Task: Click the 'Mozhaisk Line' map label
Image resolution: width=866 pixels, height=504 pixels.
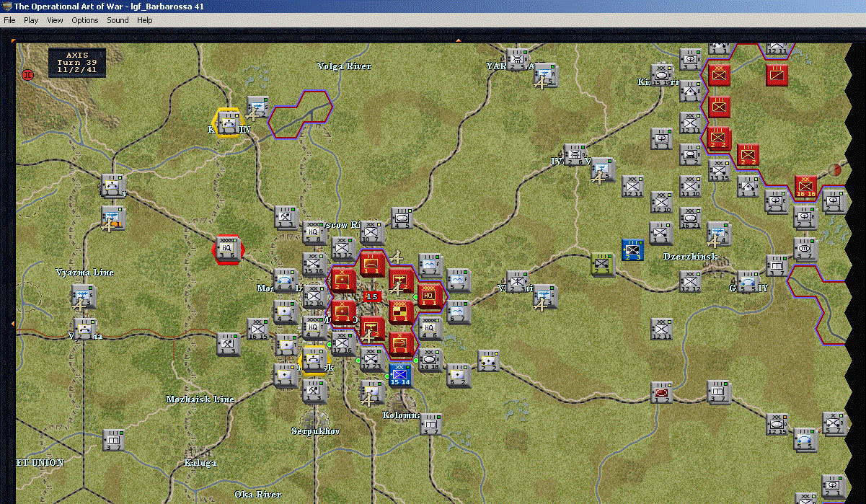Action: pos(200,399)
